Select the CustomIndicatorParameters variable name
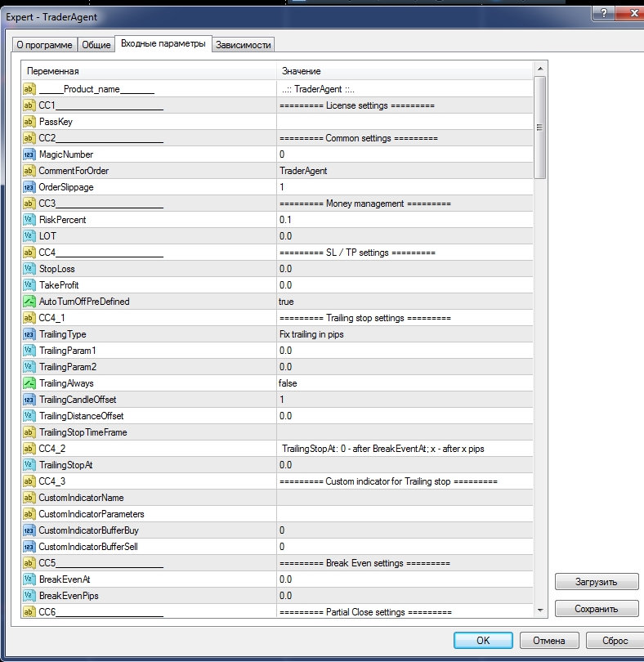 pos(92,514)
